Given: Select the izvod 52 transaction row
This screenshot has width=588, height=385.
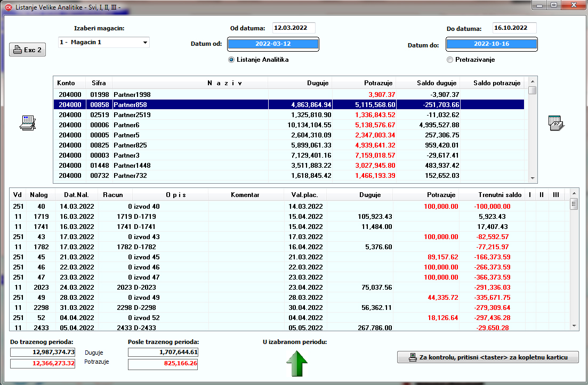Looking at the screenshot, I should [x=289, y=317].
